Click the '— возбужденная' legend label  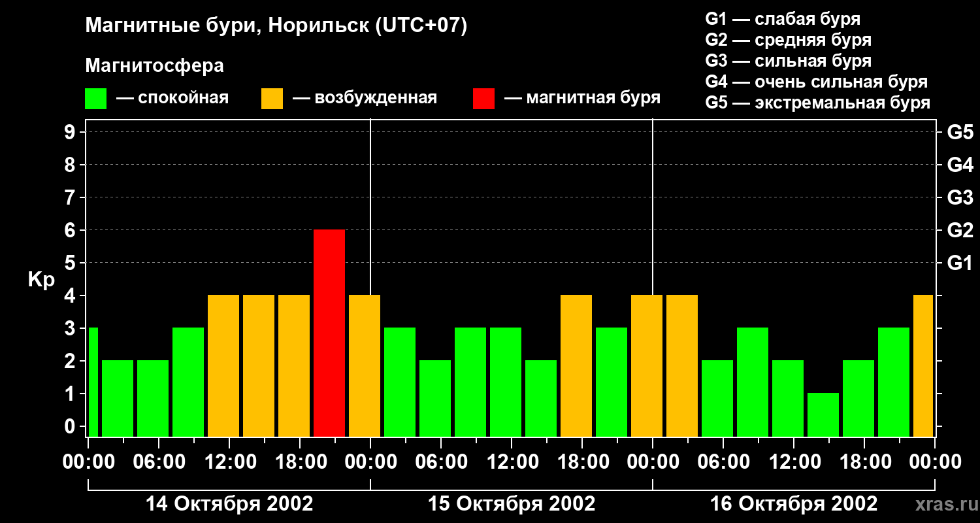click(x=365, y=99)
